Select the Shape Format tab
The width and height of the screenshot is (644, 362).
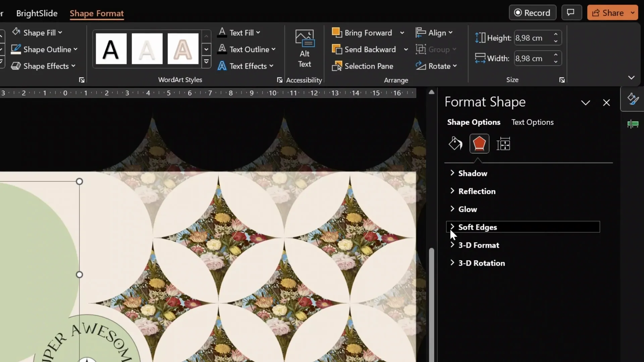[x=97, y=13]
